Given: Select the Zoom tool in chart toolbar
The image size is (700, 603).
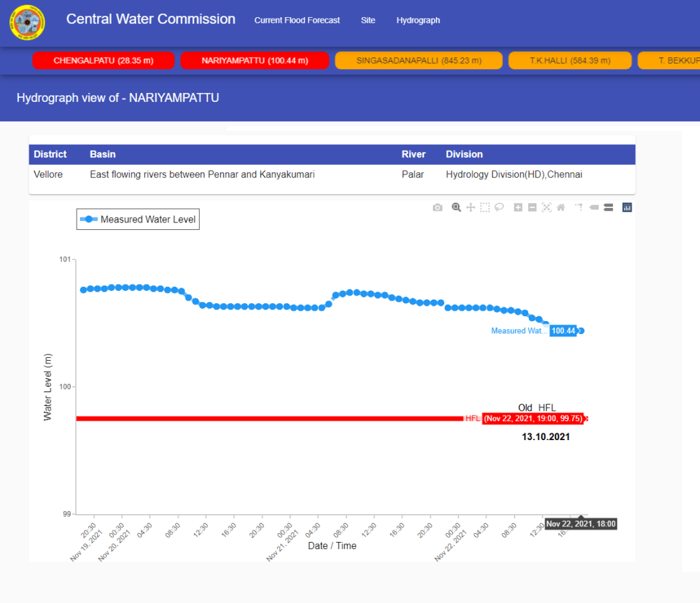Looking at the screenshot, I should pyautogui.click(x=456, y=207).
